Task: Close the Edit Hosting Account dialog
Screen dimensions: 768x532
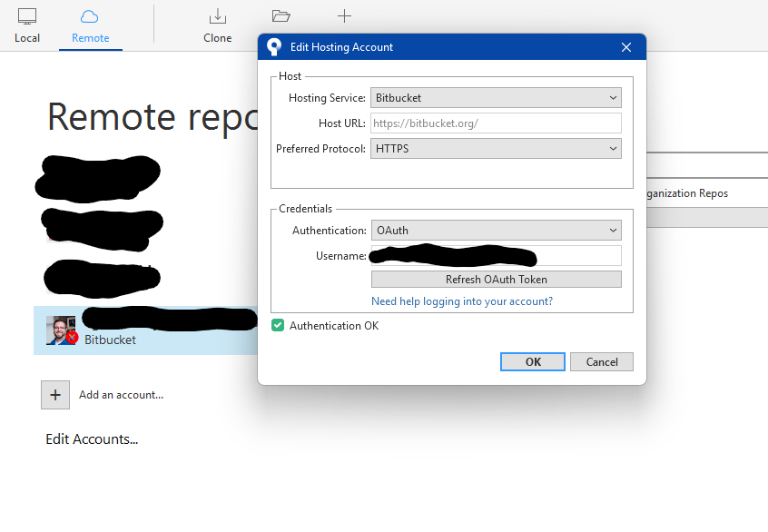Action: coord(626,47)
